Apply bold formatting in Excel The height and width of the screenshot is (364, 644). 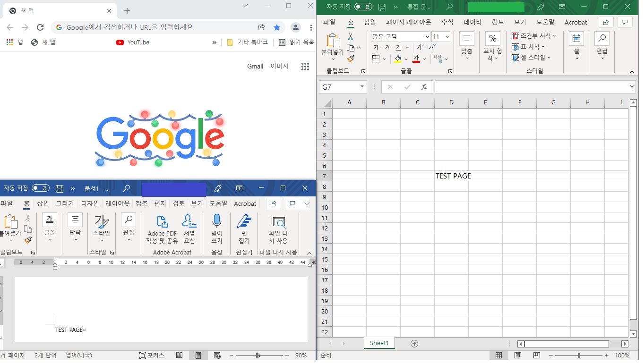(376, 48)
